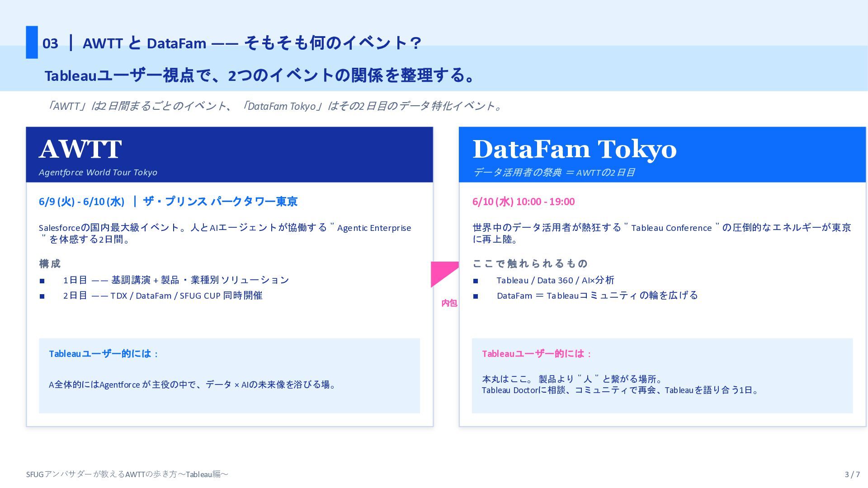This screenshot has height=488, width=868.
Task: Click the Agentforce World Tour Tokyo subtitle
Action: coord(98,173)
